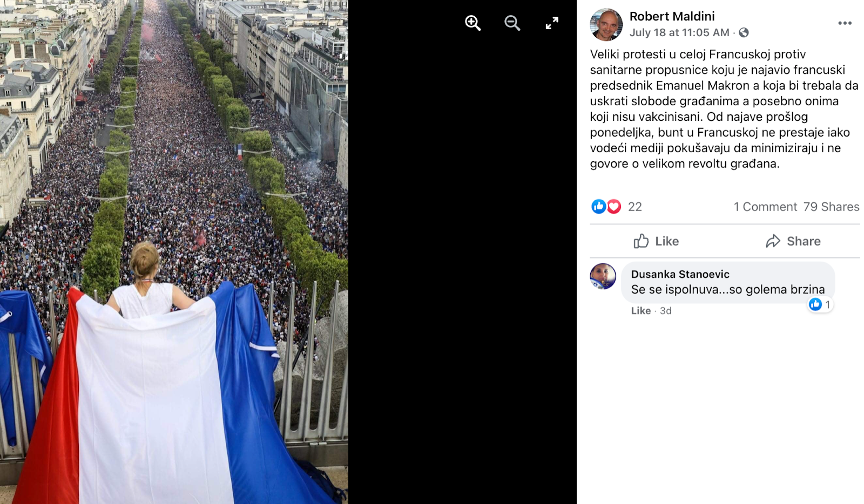864x504 pixels.
Task: View the comment's like reaction count
Action: click(x=820, y=304)
